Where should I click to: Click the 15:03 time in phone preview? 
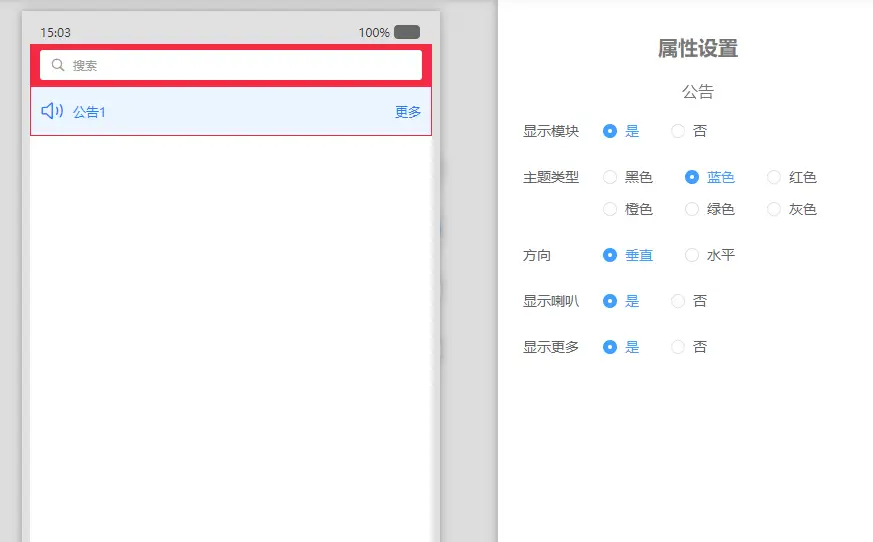[x=56, y=33]
